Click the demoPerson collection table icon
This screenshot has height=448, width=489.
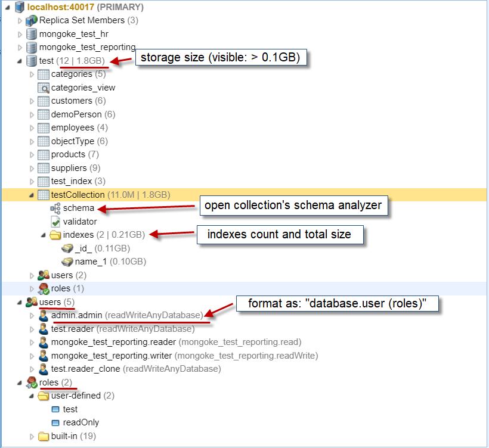pyautogui.click(x=44, y=114)
